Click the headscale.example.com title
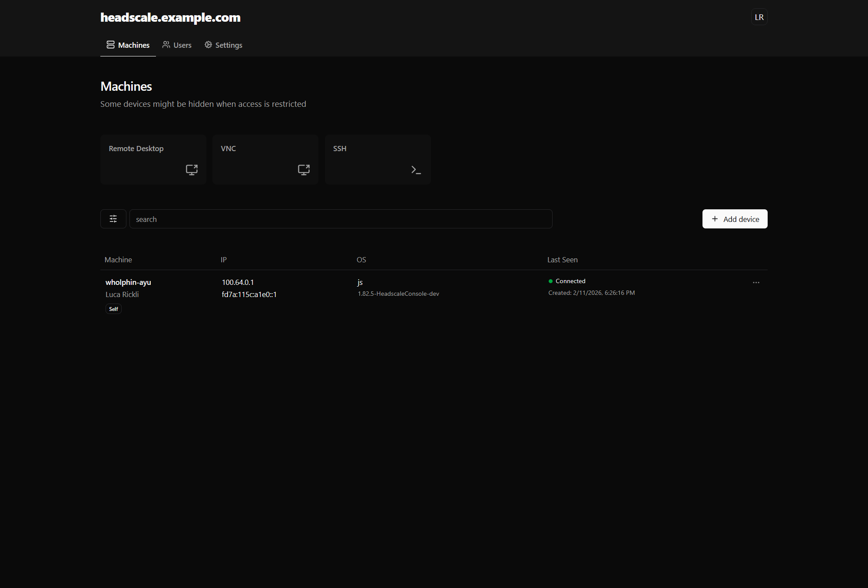This screenshot has height=588, width=868. pos(170,17)
